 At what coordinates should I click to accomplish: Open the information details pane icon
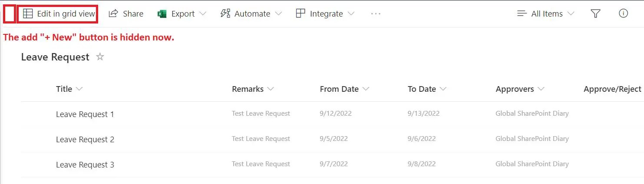click(x=623, y=14)
